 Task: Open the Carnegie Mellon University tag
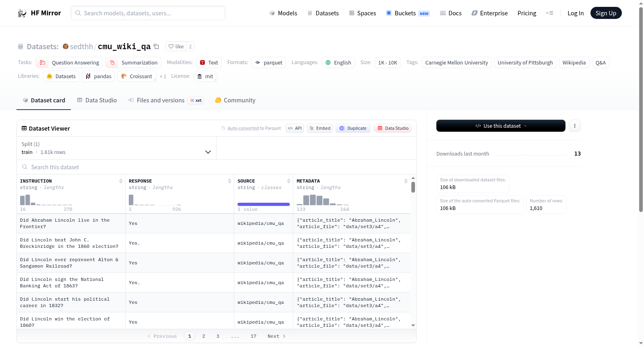click(456, 62)
